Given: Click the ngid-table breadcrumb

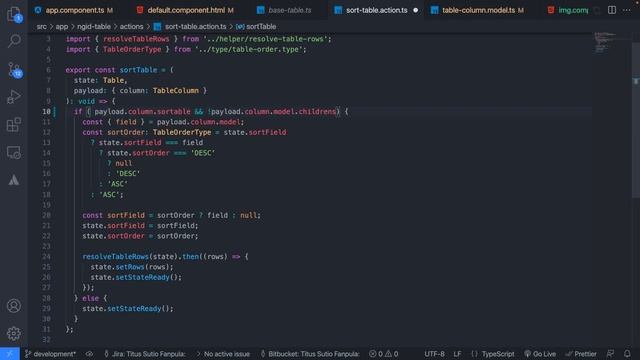Looking at the screenshot, I should [x=93, y=27].
